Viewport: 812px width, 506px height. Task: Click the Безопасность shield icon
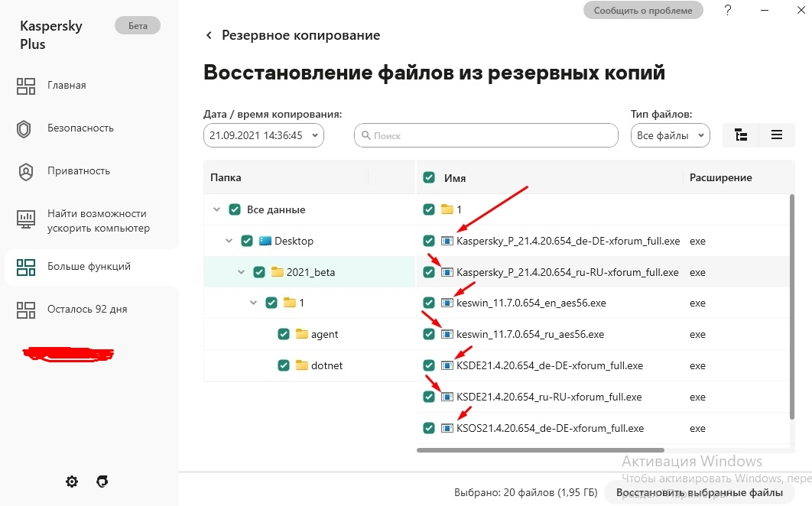point(24,129)
